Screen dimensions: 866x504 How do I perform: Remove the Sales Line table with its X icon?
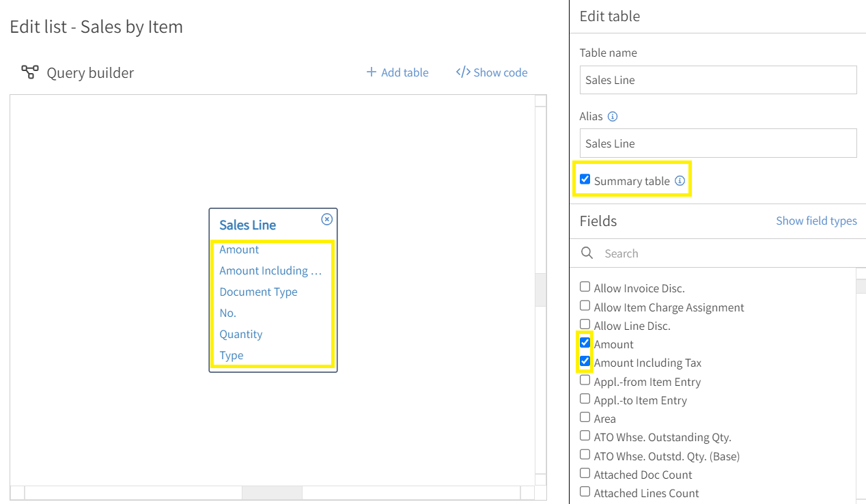pyautogui.click(x=327, y=219)
